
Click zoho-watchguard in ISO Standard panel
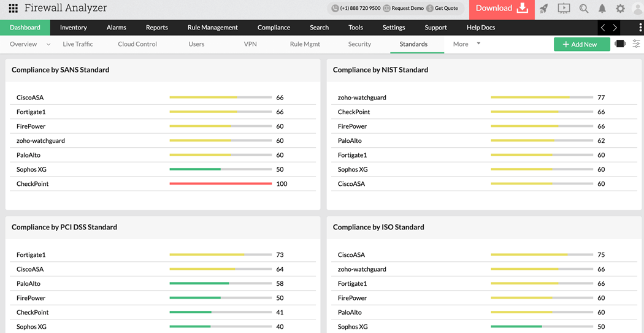click(362, 269)
